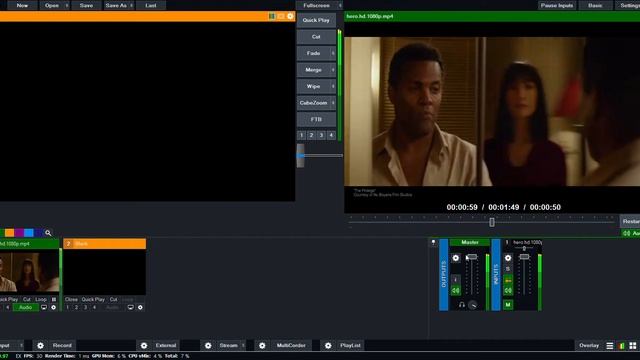Select purple category color swatch
The height and width of the screenshot is (360, 640).
coord(19,233)
